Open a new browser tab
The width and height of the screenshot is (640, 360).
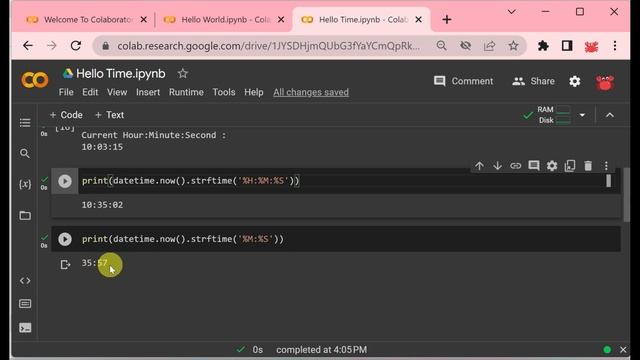point(447,20)
